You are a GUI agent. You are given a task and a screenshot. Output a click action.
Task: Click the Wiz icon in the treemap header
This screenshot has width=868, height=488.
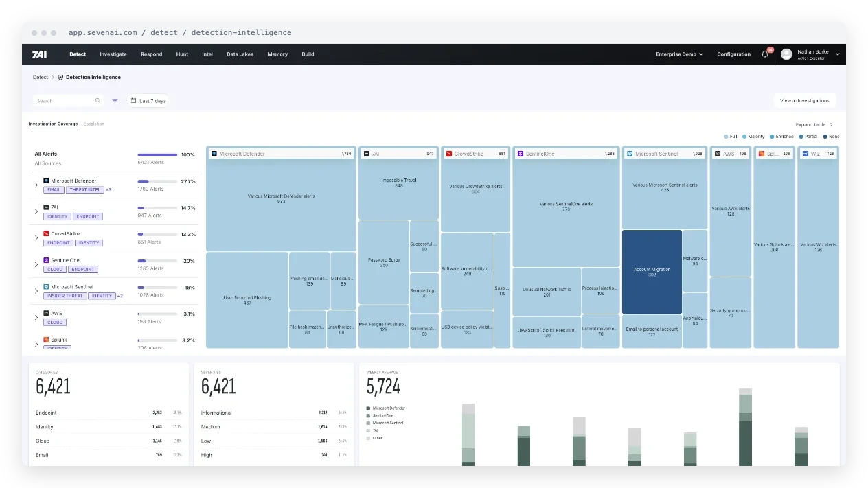[806, 154]
